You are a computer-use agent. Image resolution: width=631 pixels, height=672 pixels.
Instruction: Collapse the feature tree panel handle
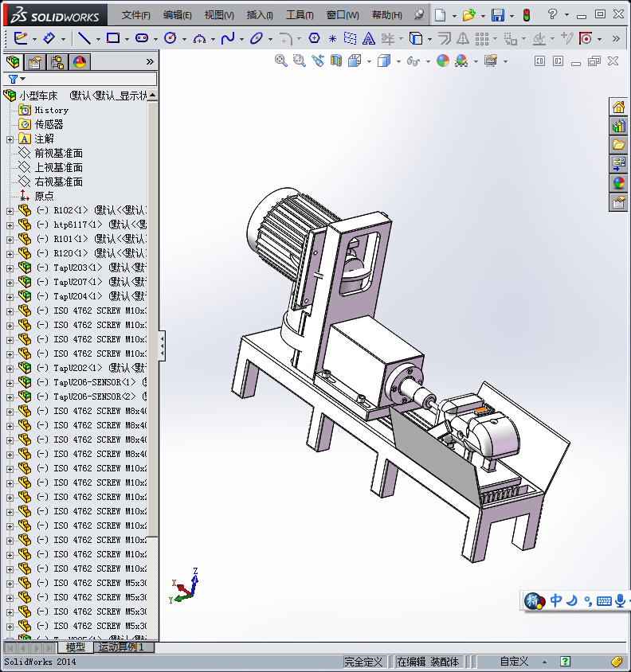[163, 346]
